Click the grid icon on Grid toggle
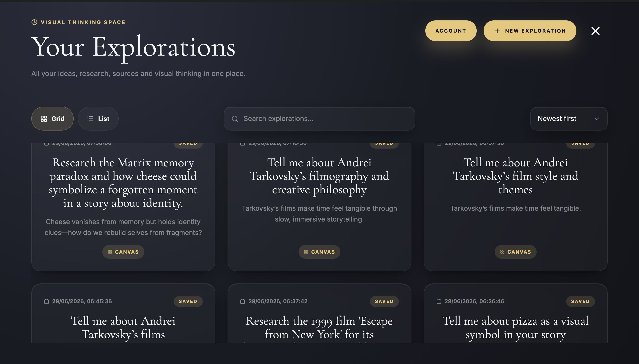639x364 pixels. click(44, 119)
